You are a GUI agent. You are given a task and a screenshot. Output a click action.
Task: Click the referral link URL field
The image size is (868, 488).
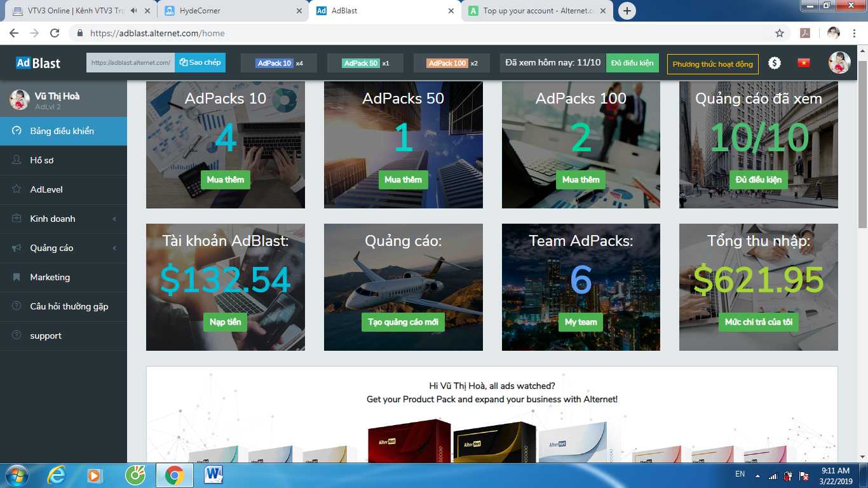click(130, 63)
